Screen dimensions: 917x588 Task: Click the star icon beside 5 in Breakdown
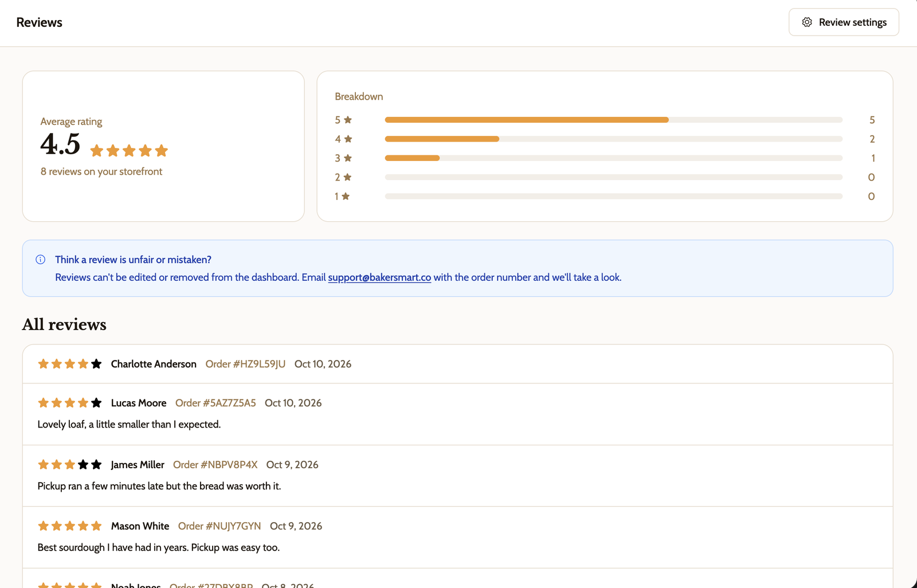coord(348,120)
